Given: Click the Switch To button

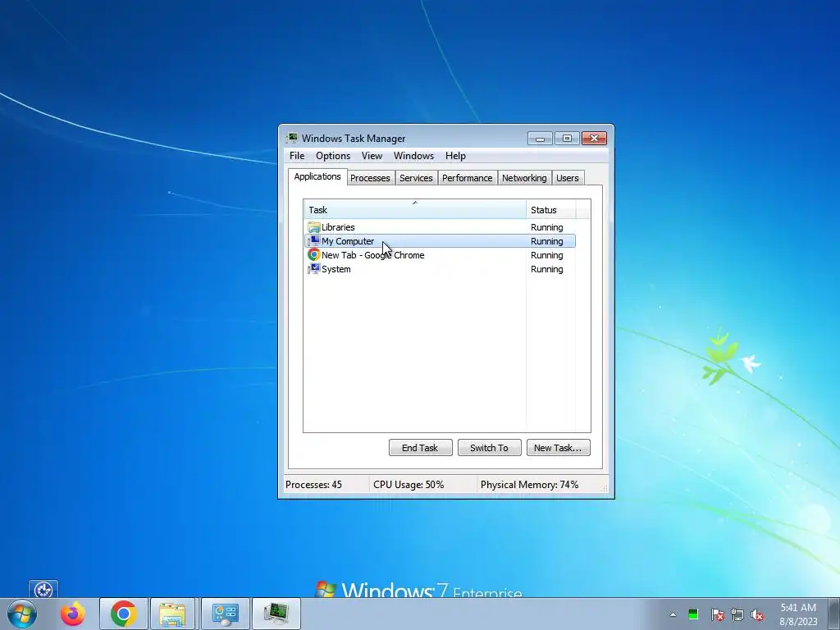Looking at the screenshot, I should click(x=489, y=448).
